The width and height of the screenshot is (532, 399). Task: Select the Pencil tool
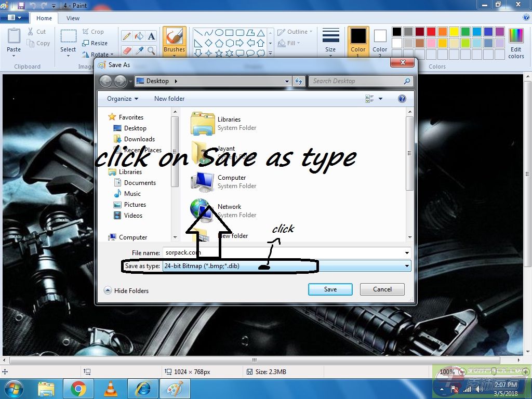coord(126,36)
